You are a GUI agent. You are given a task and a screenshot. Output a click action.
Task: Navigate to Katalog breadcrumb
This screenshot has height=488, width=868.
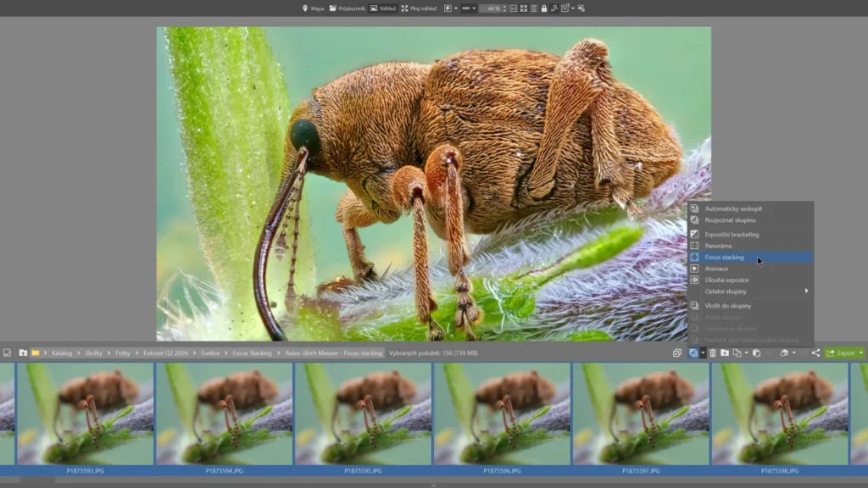tap(62, 353)
